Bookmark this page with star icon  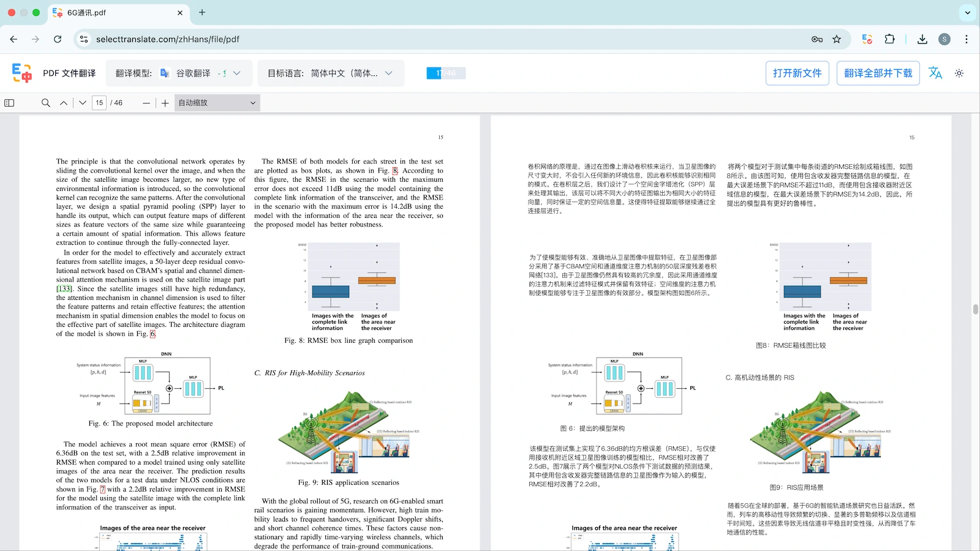click(x=837, y=39)
